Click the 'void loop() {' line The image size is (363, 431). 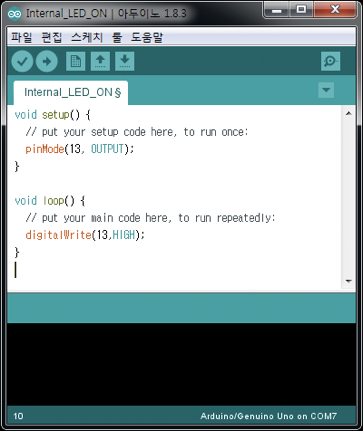[50, 201]
